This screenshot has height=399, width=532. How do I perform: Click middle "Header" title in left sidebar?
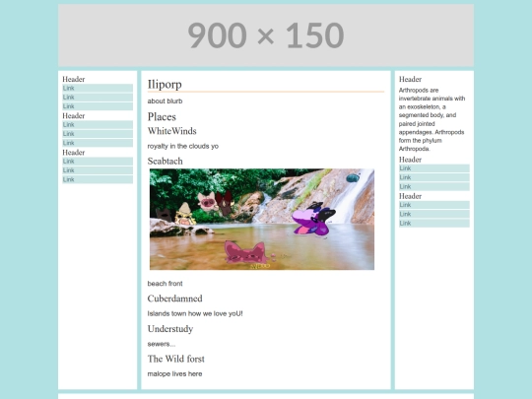pyautogui.click(x=74, y=116)
